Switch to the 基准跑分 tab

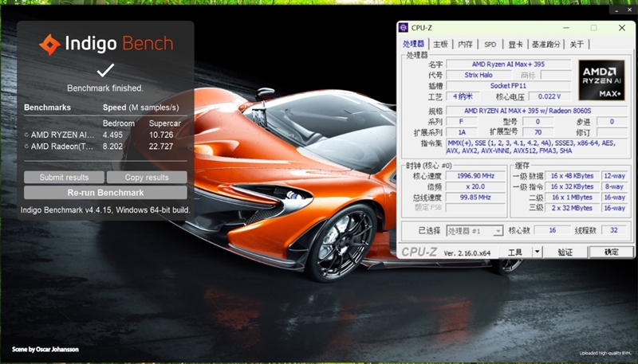pos(546,45)
